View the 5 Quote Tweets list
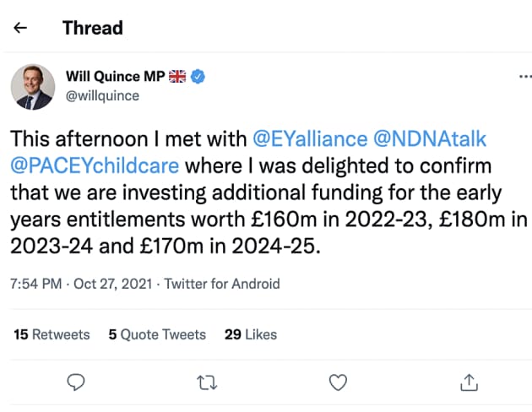Screen dimensions: 532x412 point(157,334)
